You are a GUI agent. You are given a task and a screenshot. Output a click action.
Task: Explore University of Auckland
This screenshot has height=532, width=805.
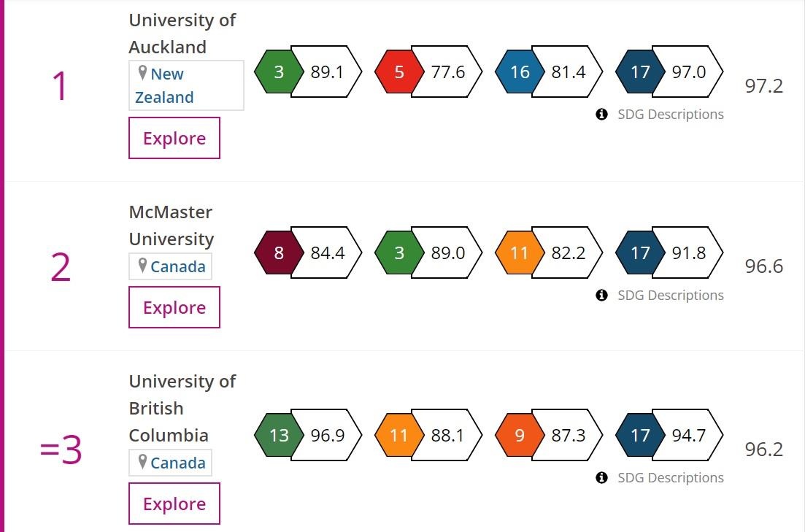(x=174, y=138)
